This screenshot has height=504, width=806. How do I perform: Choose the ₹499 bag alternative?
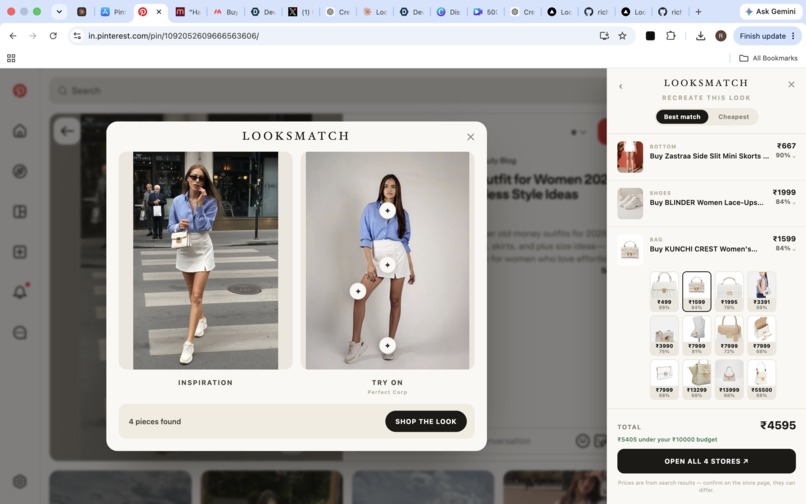point(664,292)
